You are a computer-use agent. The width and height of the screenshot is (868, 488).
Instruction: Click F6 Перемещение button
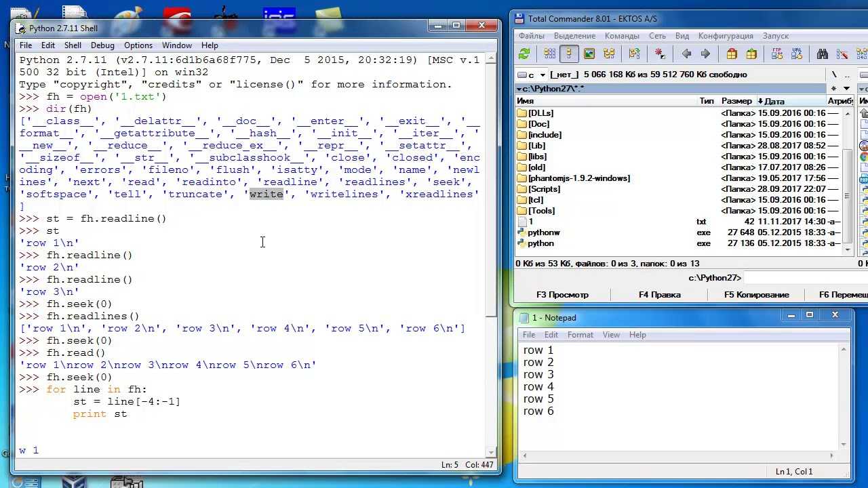(837, 295)
